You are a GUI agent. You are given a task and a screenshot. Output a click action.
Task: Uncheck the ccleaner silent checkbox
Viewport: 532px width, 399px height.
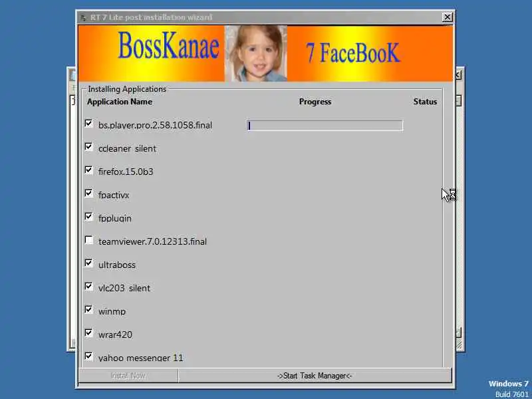[x=89, y=147]
